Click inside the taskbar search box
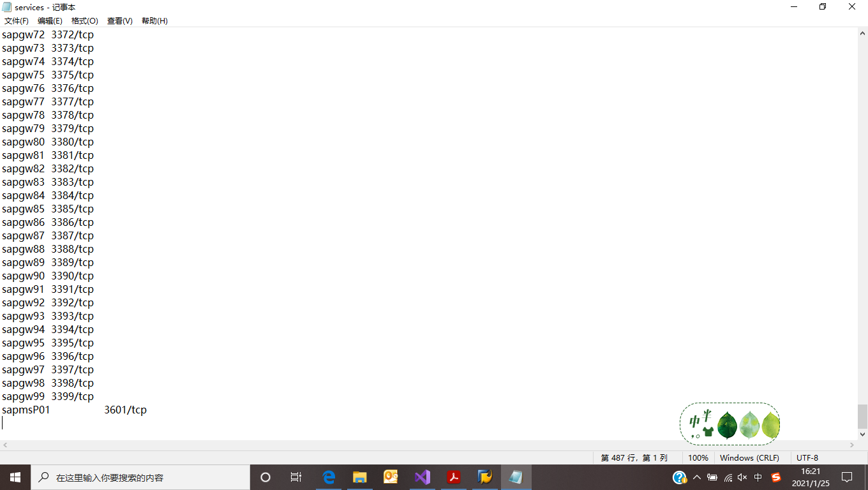 coord(140,477)
